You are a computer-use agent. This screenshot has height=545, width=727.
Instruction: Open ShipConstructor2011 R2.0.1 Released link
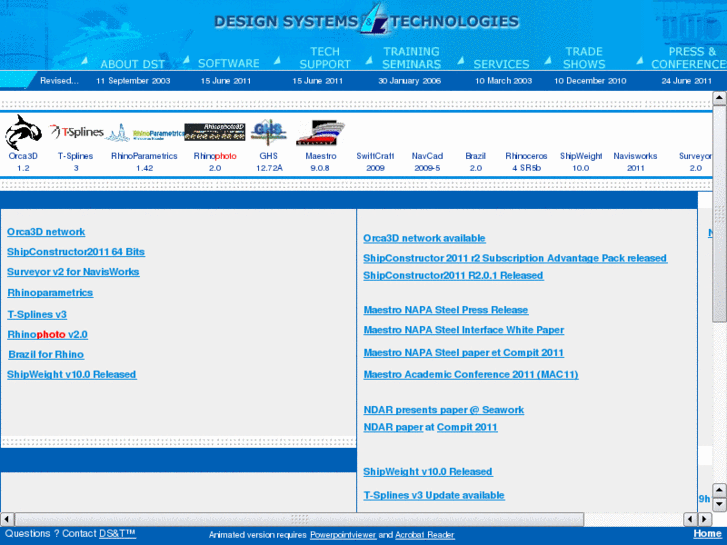[453, 276]
